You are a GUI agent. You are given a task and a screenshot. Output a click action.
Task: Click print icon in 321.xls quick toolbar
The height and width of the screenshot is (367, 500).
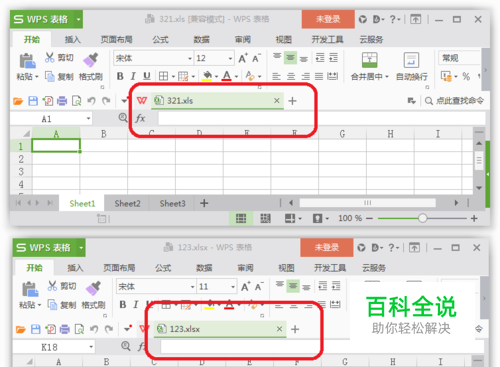(x=62, y=101)
